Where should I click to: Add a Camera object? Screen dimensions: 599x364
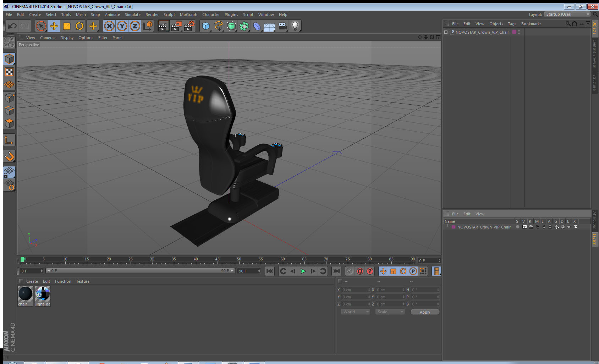[x=282, y=26]
